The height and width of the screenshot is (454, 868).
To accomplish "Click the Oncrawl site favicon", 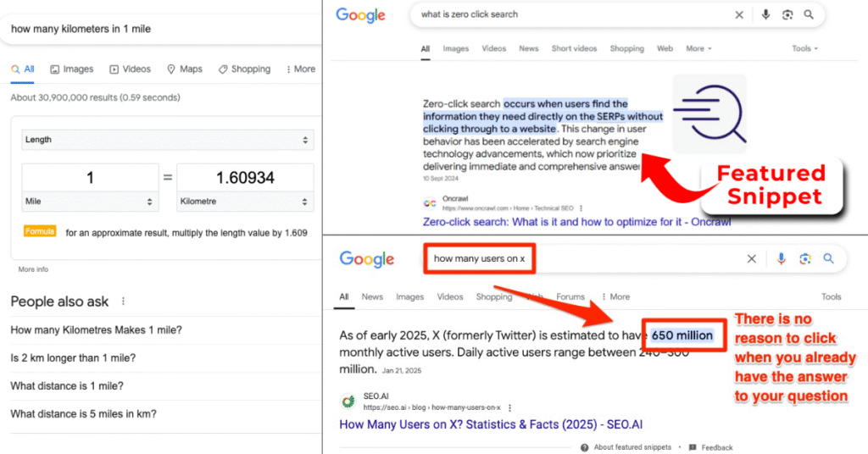I will 430,203.
